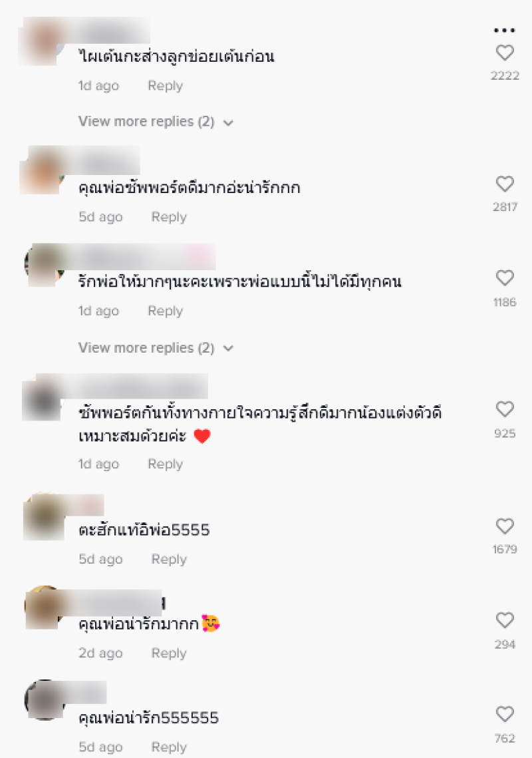
Task: Tap the heart on the 762-likes comment
Action: (505, 714)
